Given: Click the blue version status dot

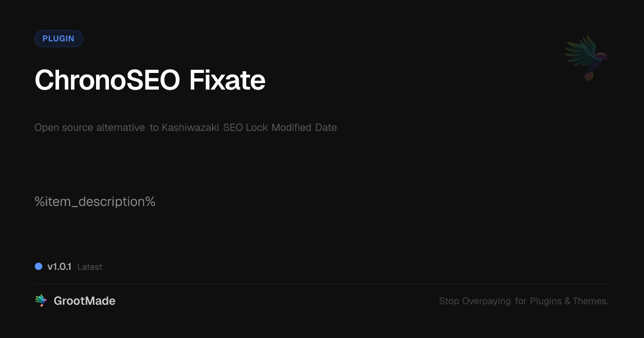Looking at the screenshot, I should [x=39, y=266].
